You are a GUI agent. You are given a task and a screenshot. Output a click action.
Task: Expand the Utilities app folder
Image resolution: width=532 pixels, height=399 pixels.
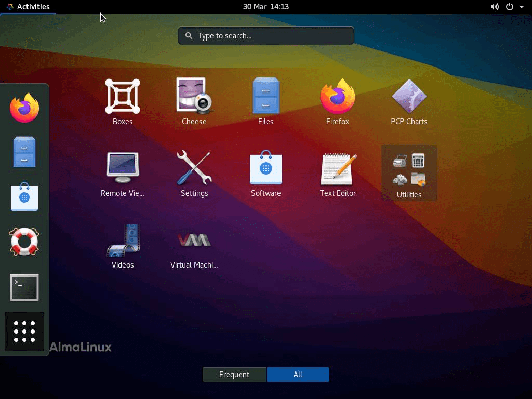[409, 172]
